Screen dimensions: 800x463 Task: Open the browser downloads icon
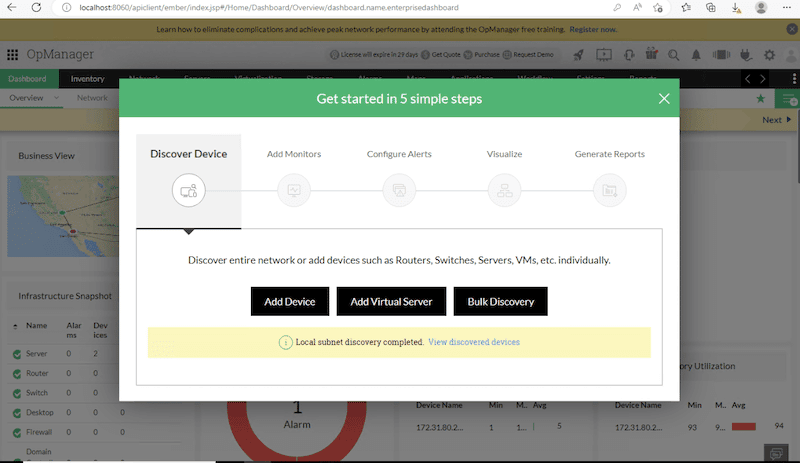pyautogui.click(x=736, y=8)
